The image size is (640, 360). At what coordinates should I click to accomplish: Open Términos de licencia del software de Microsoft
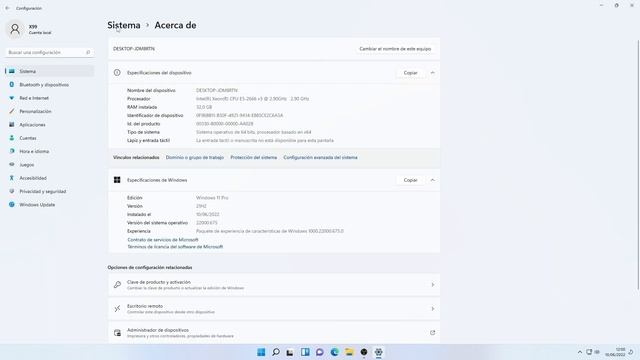pyautogui.click(x=175, y=247)
